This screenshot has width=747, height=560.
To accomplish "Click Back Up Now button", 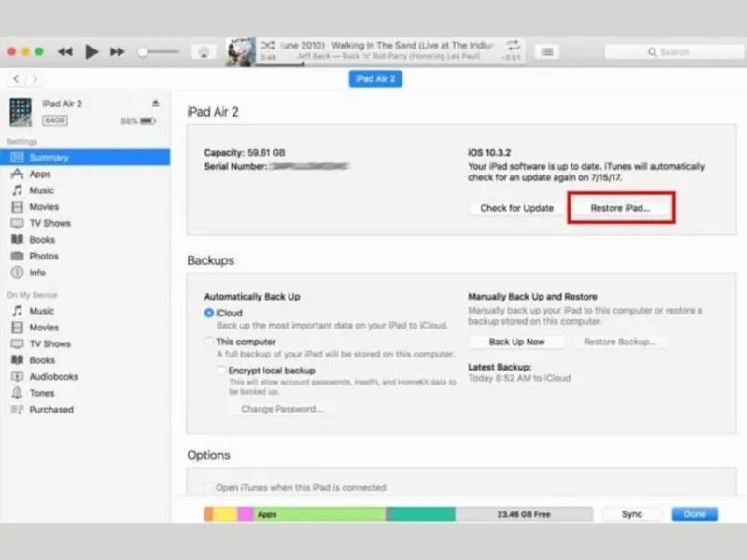I will (517, 342).
